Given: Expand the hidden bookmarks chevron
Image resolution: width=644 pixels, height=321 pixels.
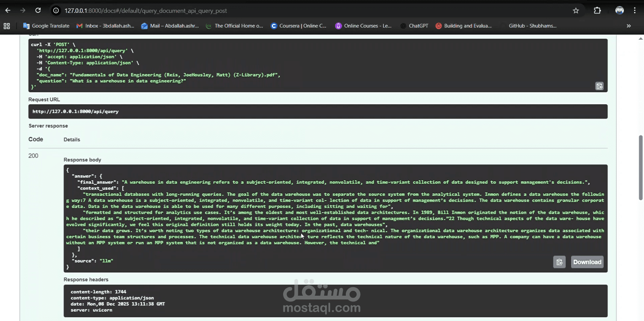Looking at the screenshot, I should coord(629,26).
